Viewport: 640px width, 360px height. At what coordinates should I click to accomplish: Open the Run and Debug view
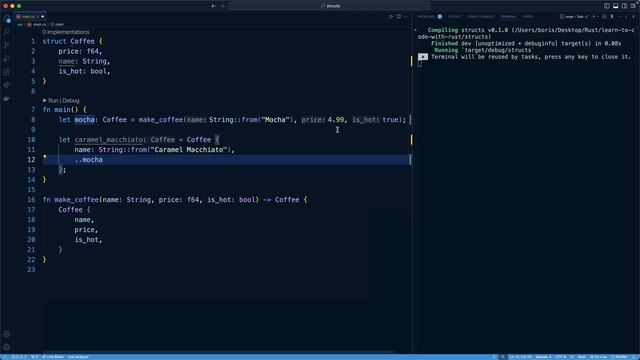[x=7, y=58]
